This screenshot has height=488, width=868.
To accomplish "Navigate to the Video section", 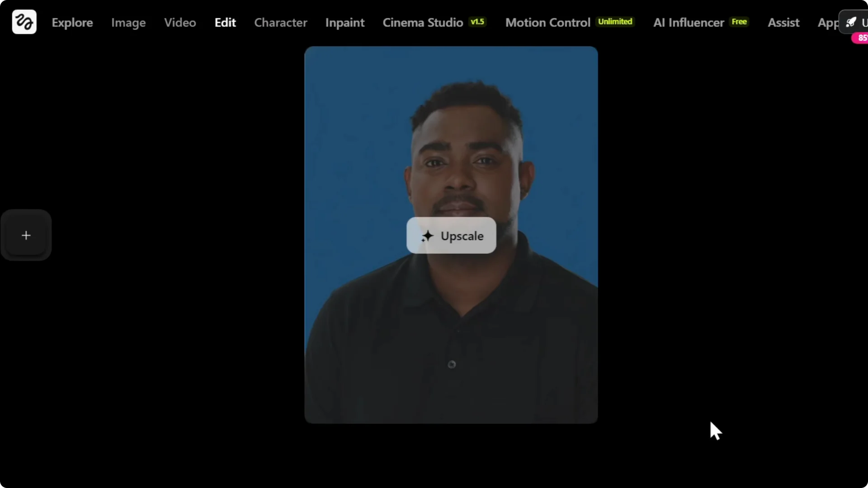I will (x=179, y=23).
